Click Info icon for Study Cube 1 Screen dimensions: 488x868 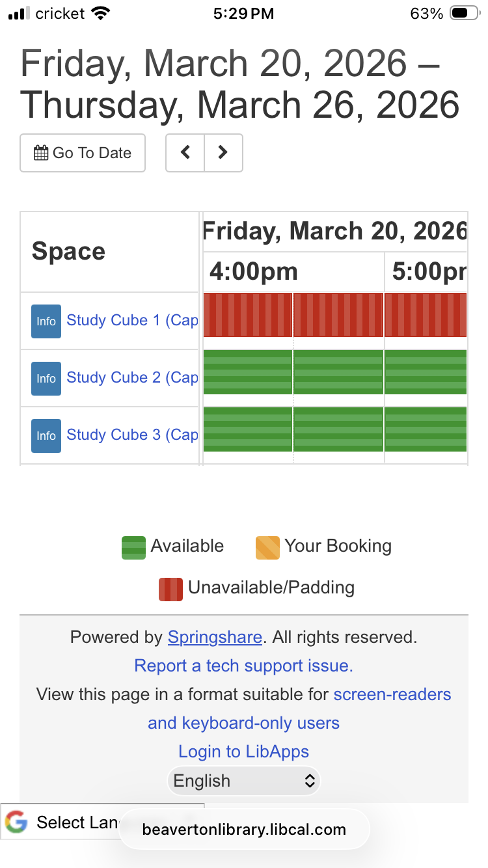pyautogui.click(x=46, y=321)
